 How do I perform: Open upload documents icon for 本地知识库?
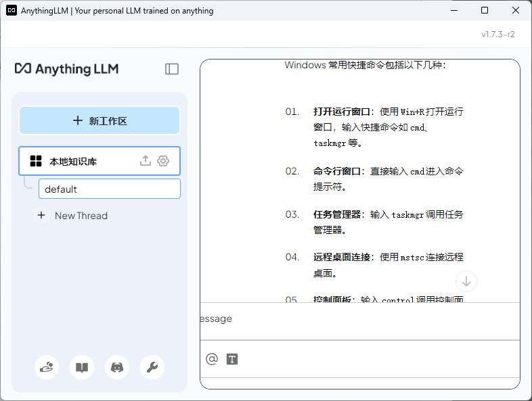click(146, 161)
